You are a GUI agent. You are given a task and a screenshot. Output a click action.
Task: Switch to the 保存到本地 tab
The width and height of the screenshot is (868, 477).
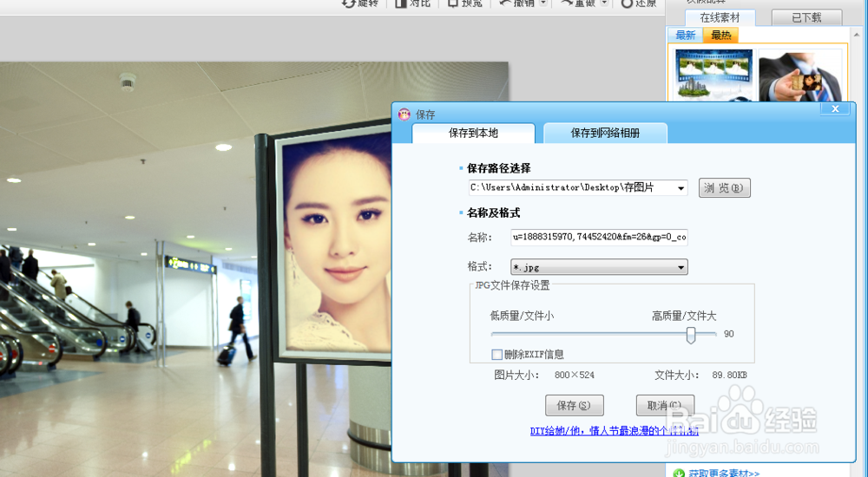[x=473, y=134]
